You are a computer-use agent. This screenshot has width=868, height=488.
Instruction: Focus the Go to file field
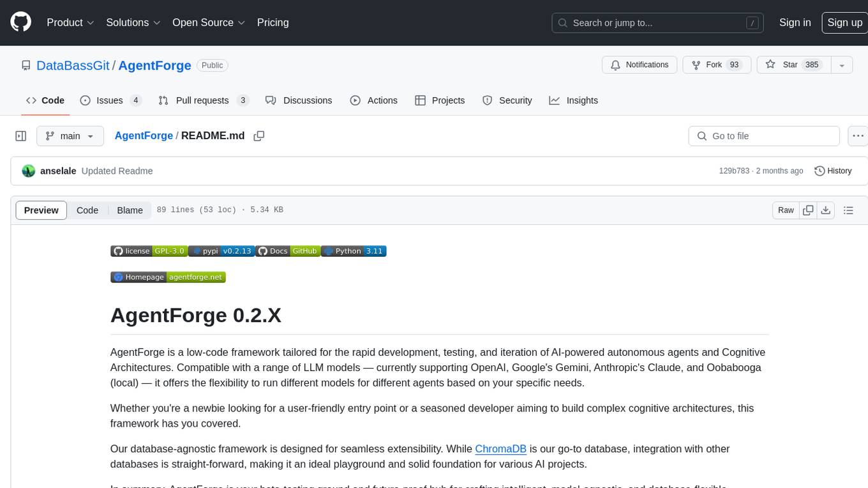[x=764, y=136]
